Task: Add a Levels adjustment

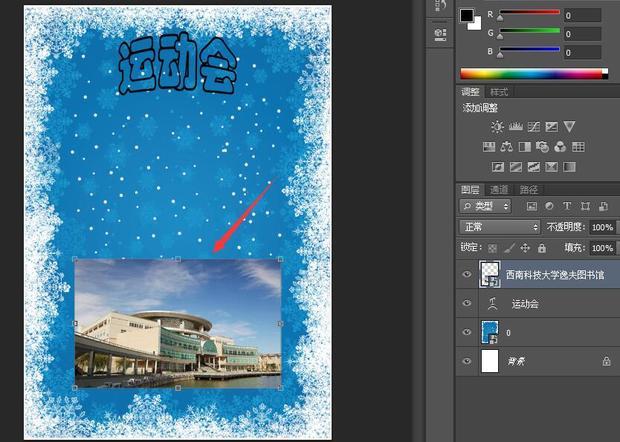Action: coord(516,127)
